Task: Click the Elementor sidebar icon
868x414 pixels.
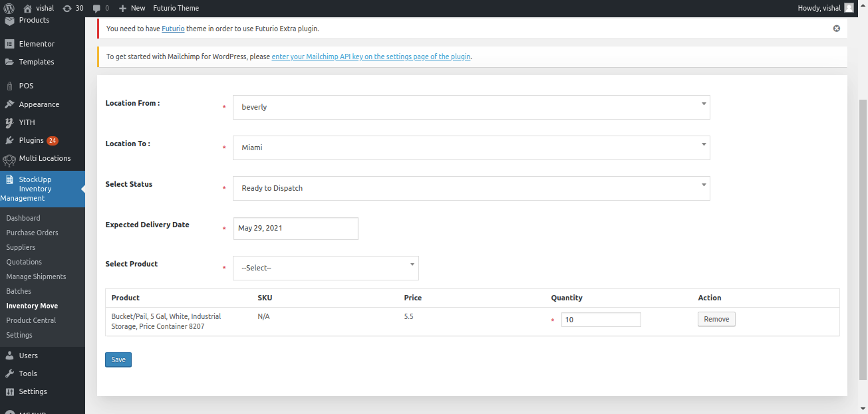Action: (x=9, y=44)
